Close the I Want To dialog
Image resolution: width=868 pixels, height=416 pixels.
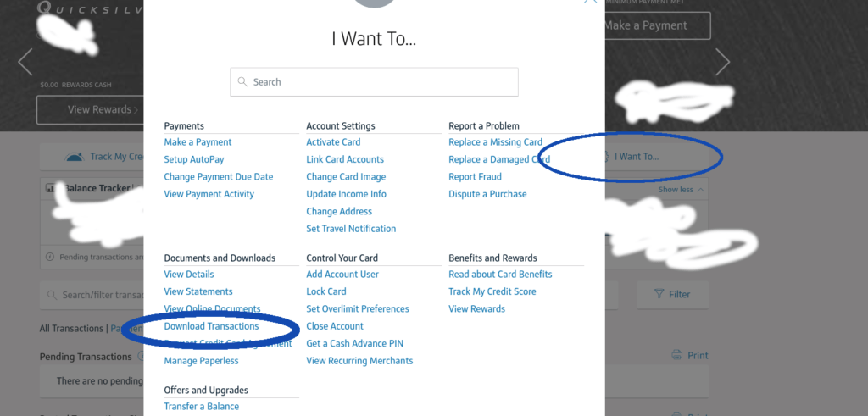pyautogui.click(x=590, y=1)
